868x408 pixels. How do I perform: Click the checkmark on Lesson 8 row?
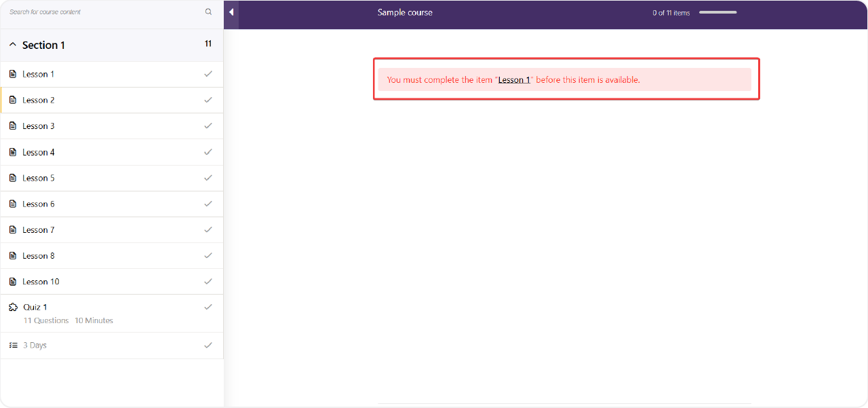pyautogui.click(x=208, y=255)
